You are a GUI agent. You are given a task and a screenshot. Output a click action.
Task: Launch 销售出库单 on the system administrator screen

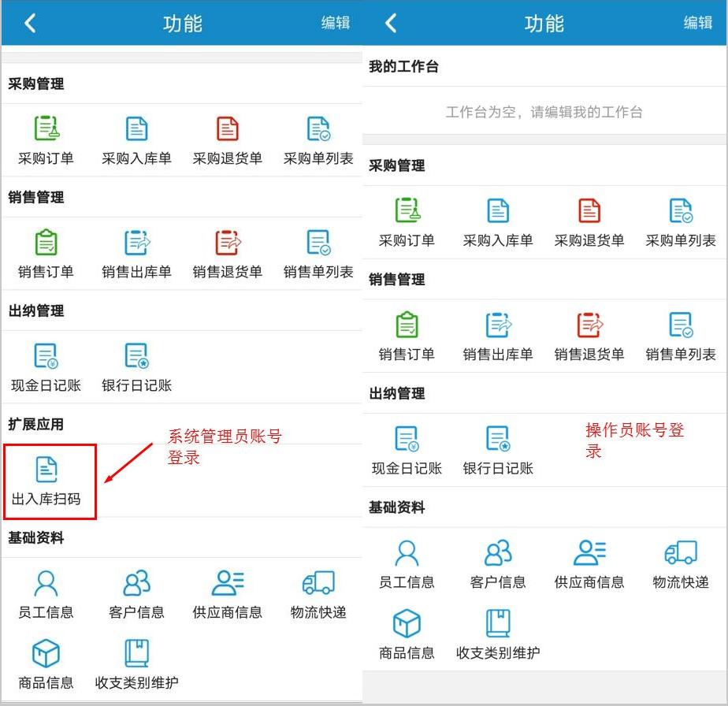tap(136, 253)
